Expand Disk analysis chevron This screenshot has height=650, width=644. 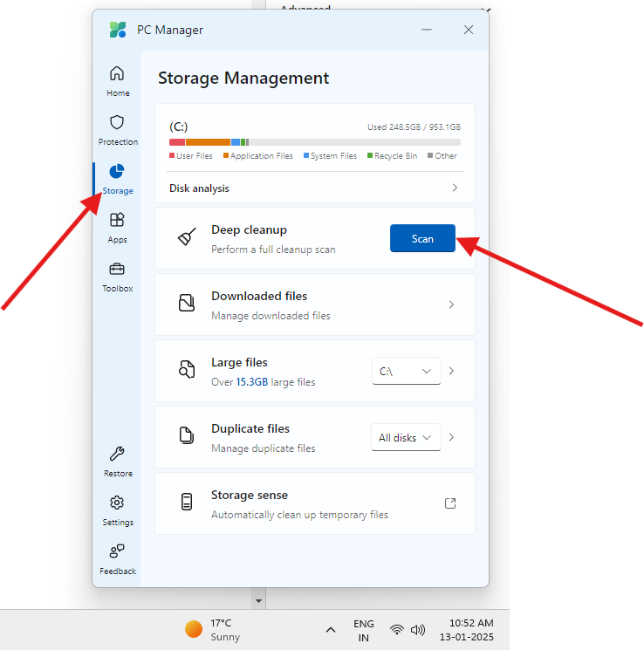point(455,188)
